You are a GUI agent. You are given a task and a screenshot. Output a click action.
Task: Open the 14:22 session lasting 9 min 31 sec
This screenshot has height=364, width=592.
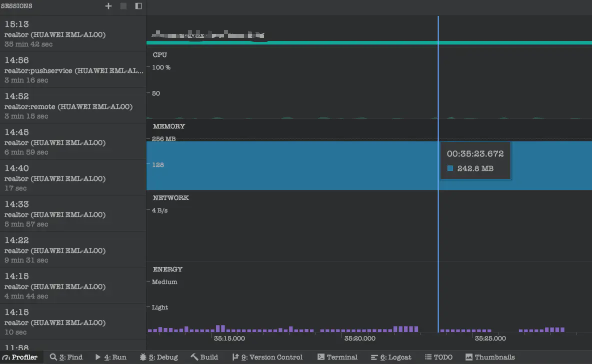(x=73, y=250)
